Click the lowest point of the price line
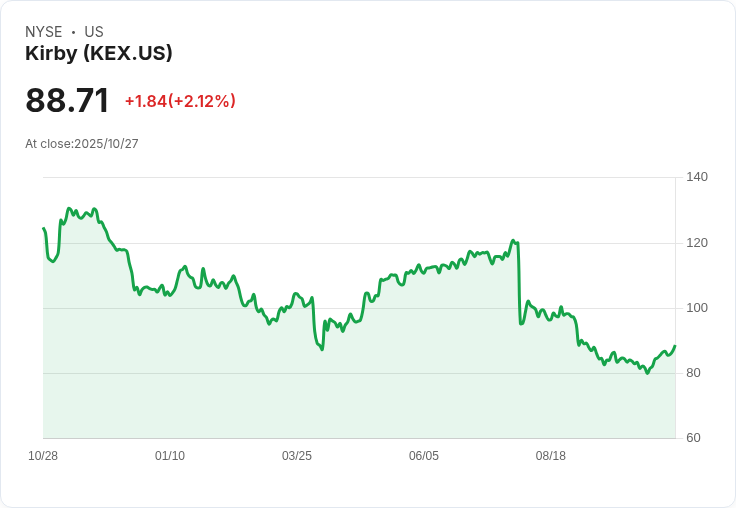 click(x=648, y=373)
